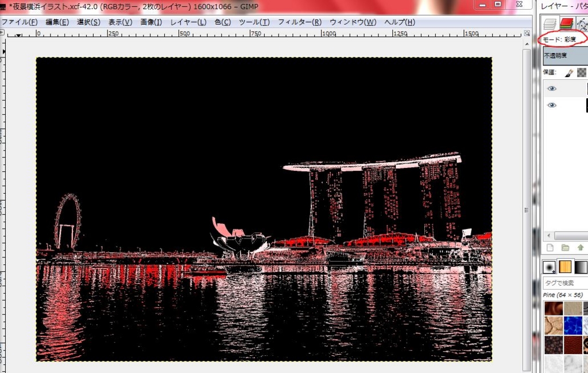The image size is (588, 373).
Task: Click the GIMP window title bar icon
Action: (x=3, y=7)
